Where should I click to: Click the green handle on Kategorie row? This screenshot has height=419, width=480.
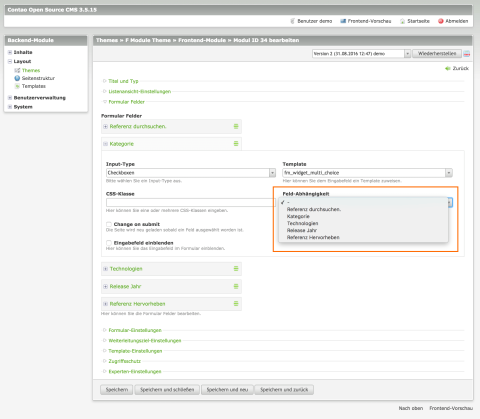(x=236, y=144)
